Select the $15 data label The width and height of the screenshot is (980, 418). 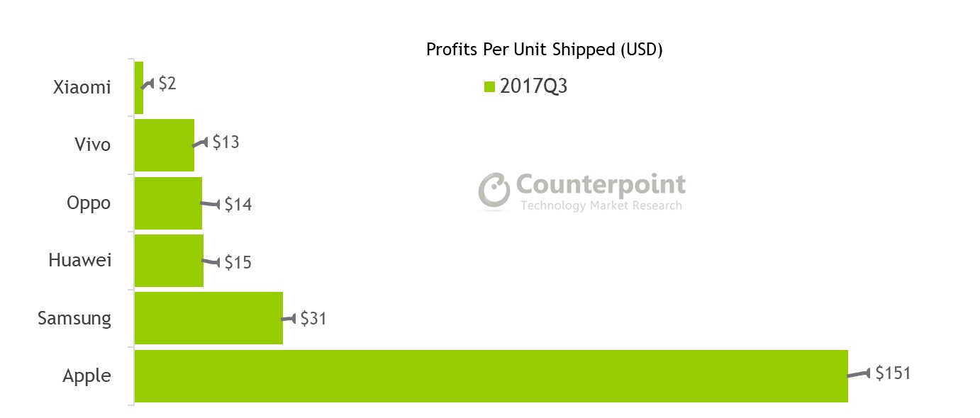coord(238,263)
